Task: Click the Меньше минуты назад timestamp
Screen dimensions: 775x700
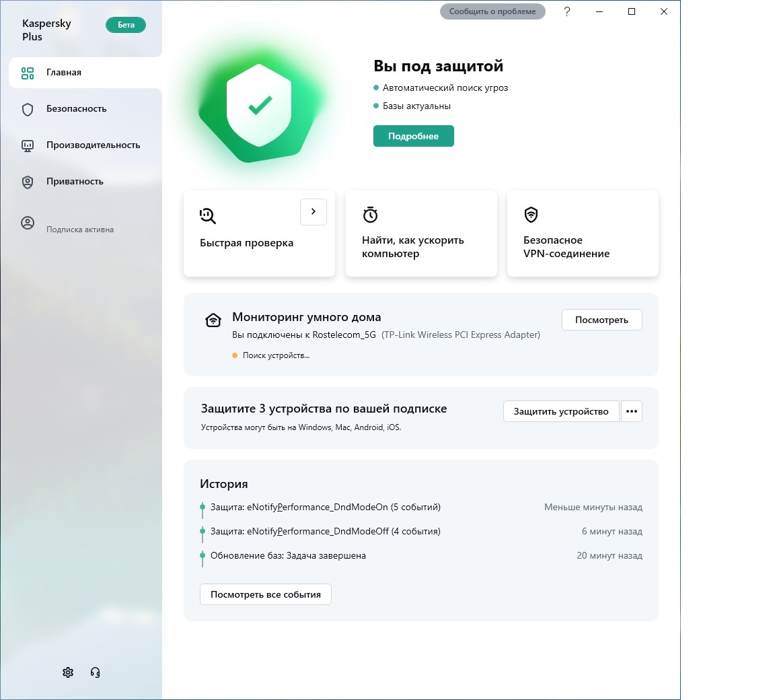Action: point(593,508)
